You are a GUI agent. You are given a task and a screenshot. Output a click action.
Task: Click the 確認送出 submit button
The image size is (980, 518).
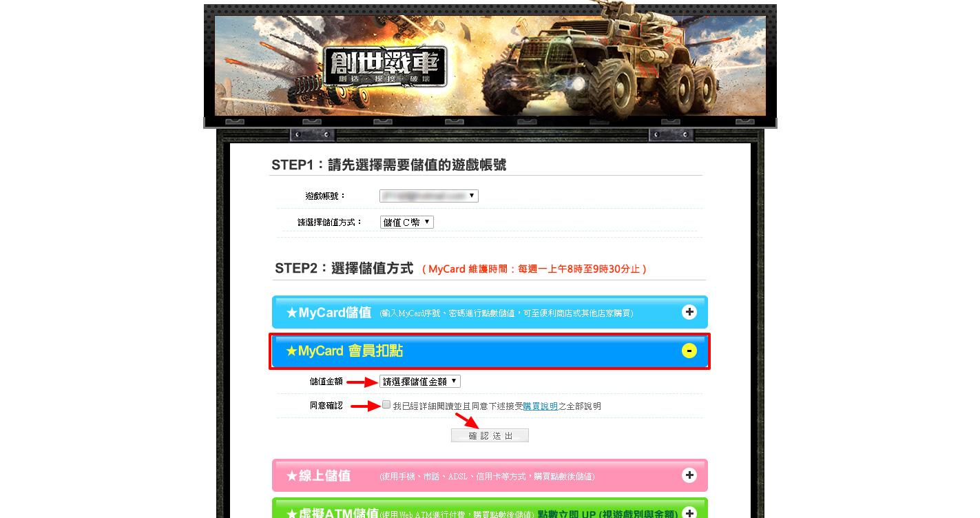tap(490, 435)
